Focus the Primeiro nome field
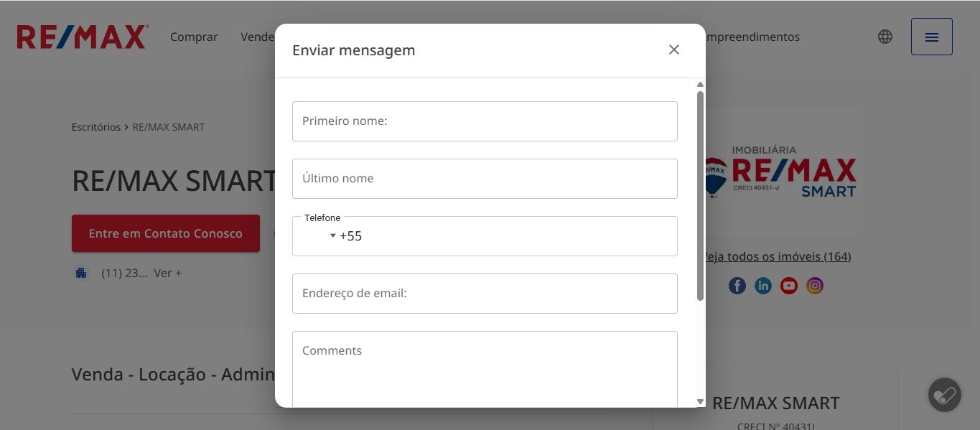Screen dimensions: 980x430 pos(485,121)
